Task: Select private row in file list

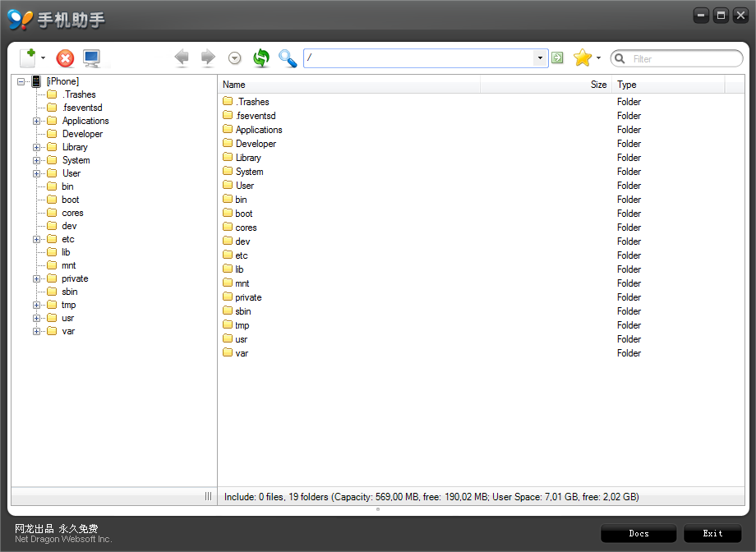Action: tap(481, 297)
